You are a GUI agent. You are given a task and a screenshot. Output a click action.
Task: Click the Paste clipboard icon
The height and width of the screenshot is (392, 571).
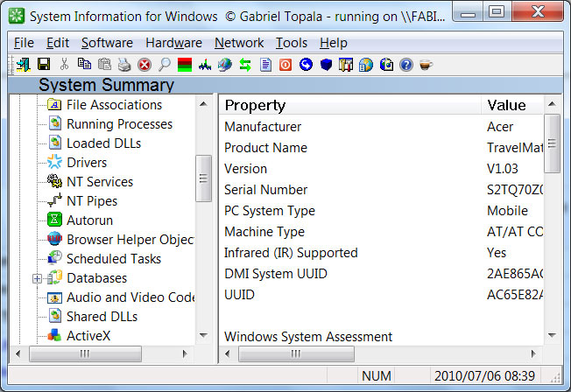coord(104,65)
